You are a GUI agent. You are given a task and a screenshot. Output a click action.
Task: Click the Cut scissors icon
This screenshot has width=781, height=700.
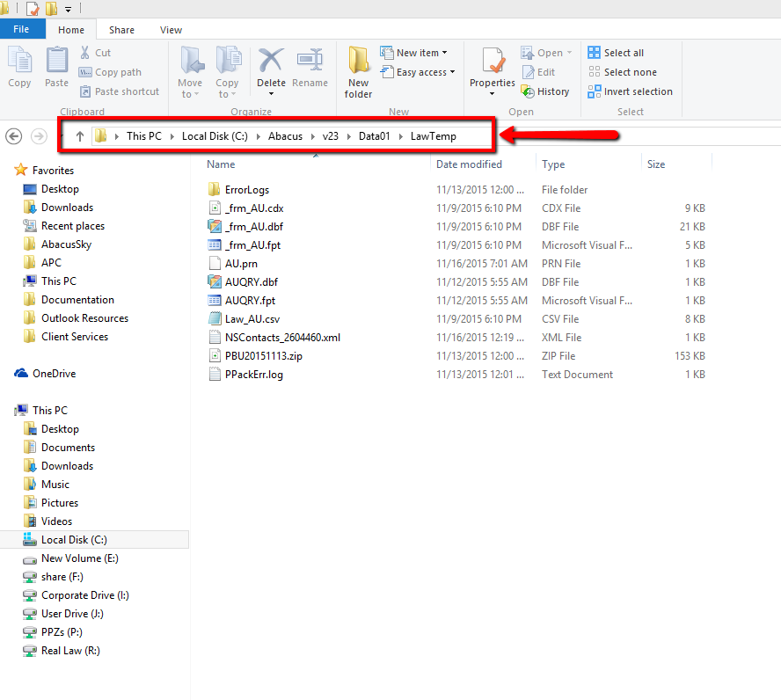85,52
